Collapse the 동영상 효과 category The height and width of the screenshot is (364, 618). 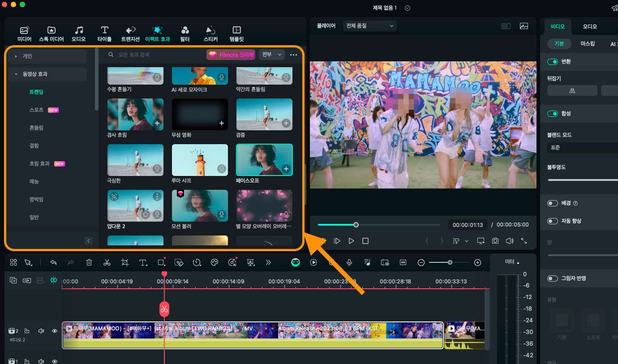[47, 74]
